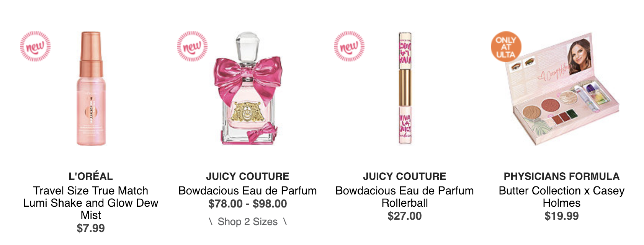
Task: Expand Shop 2 Sizes option
Action: pyautogui.click(x=248, y=222)
